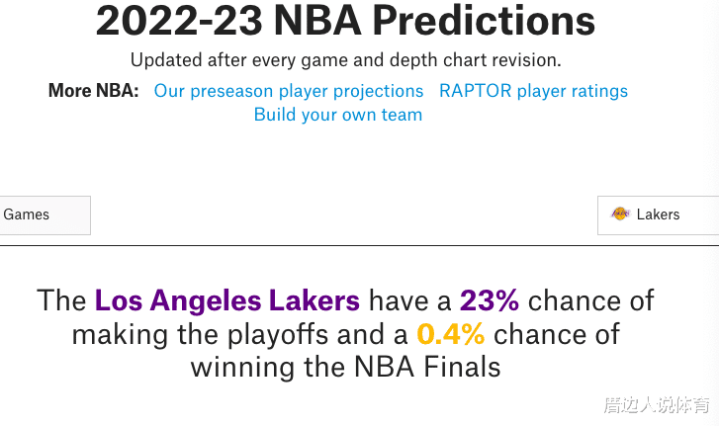Click the word 'RAPTOR' in the ratings link
This screenshot has height=426, width=719.
[x=475, y=91]
